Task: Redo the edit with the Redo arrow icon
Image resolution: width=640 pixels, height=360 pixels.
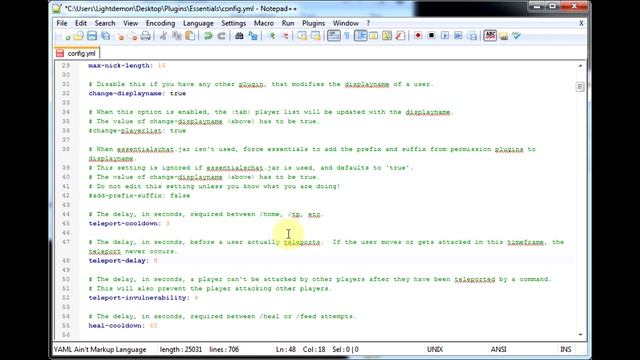Action: click(221, 36)
